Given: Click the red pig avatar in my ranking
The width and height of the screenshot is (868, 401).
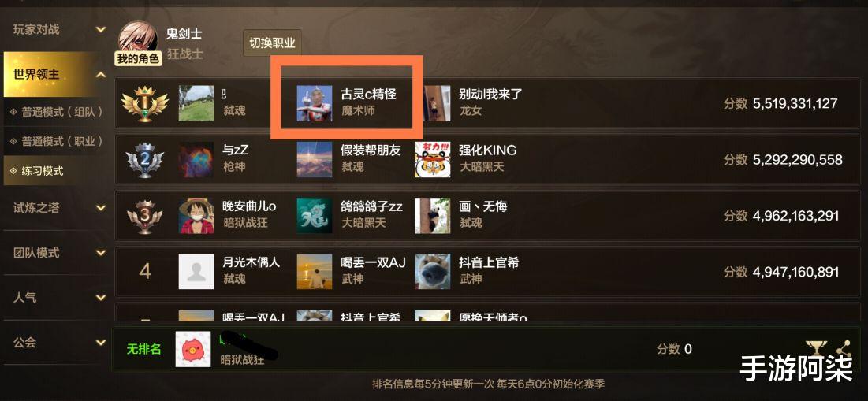Looking at the screenshot, I should [193, 349].
